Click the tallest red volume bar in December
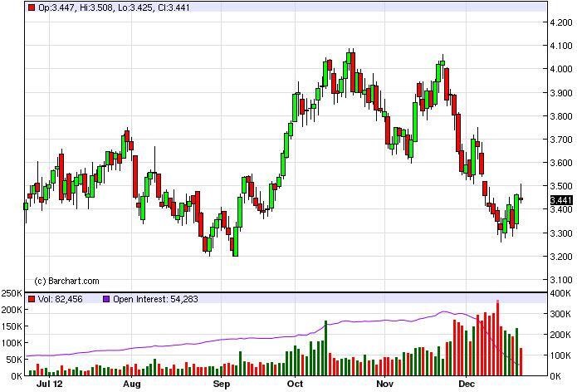 [497, 339]
